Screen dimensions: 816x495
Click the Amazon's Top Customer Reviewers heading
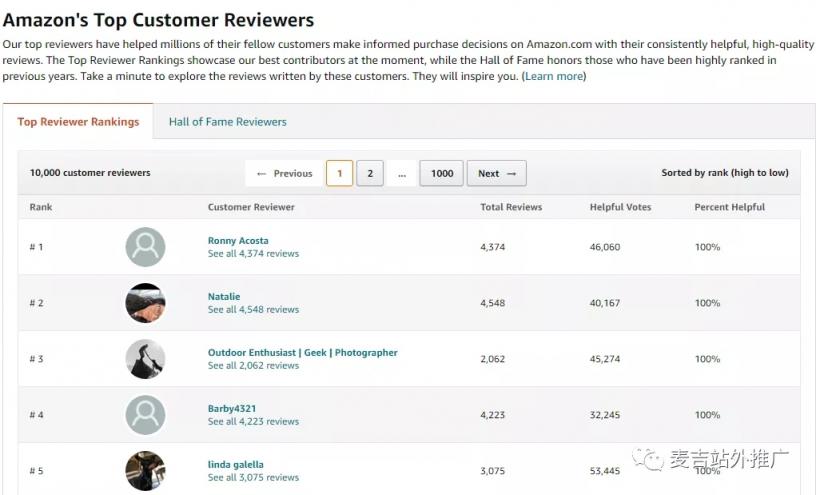coord(158,20)
